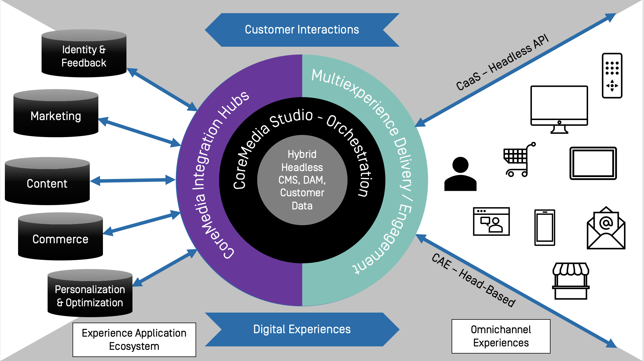Select the CaaS – Headless API label
Image resolution: width=644 pixels, height=361 pixels.
[x=503, y=62]
